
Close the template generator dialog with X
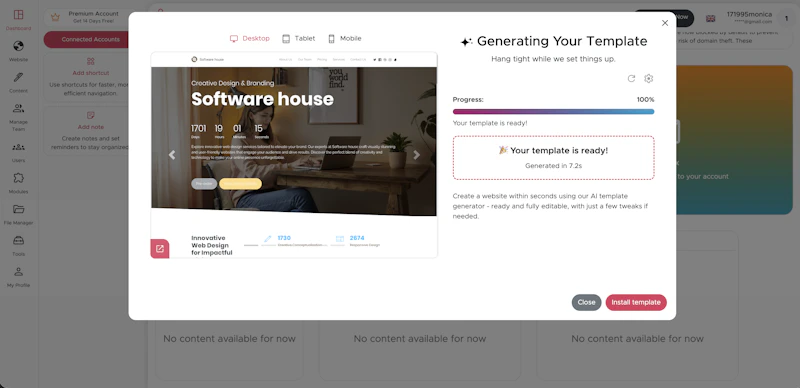[x=665, y=23]
